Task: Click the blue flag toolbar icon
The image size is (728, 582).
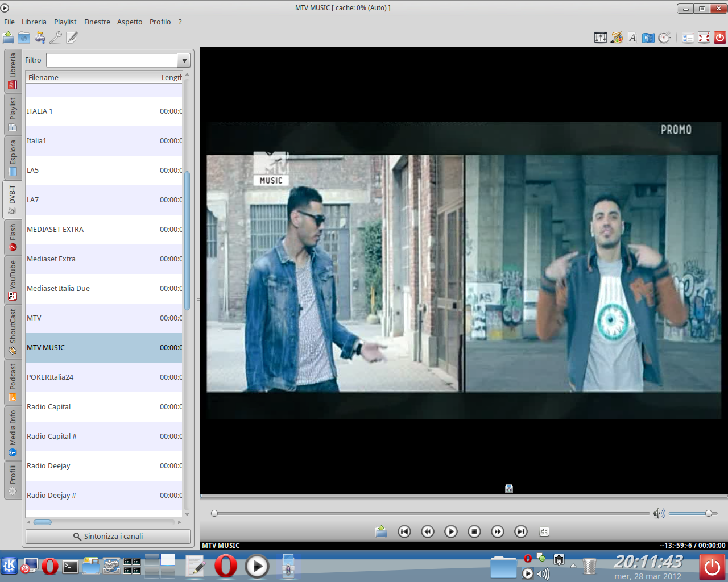Action: coord(648,38)
